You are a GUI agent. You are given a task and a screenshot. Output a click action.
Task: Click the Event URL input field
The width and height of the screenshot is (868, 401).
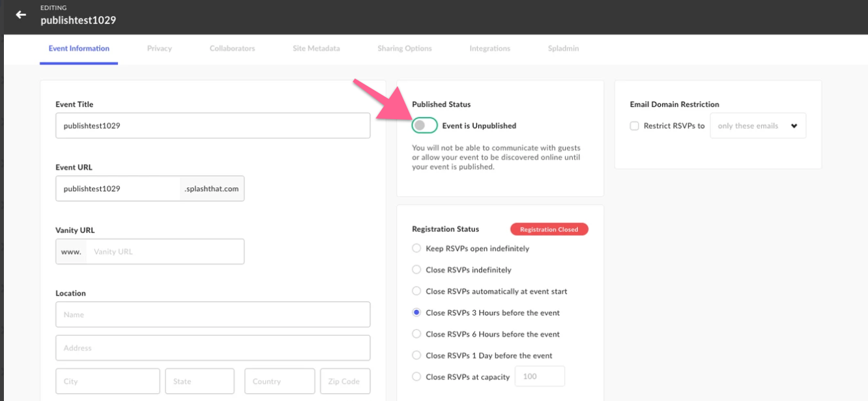pos(118,189)
